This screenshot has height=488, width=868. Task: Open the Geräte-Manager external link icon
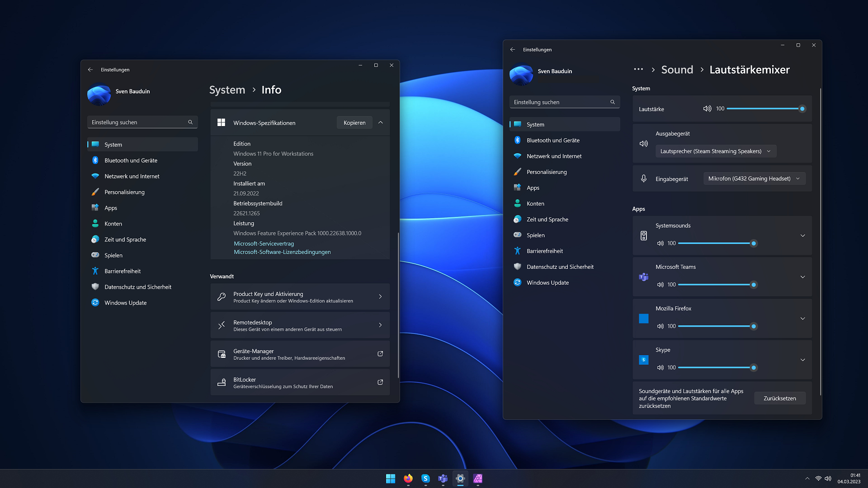[x=380, y=354]
